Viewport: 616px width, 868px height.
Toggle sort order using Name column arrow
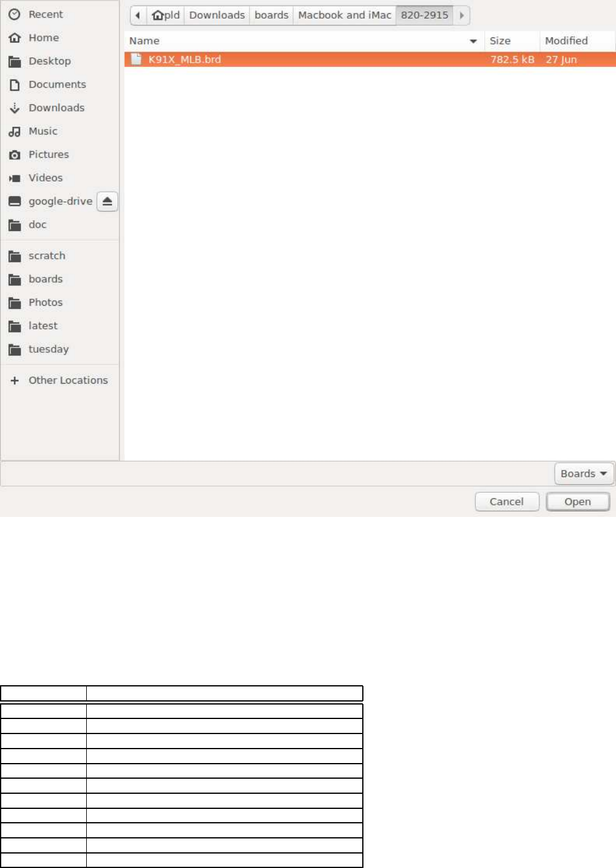click(473, 41)
